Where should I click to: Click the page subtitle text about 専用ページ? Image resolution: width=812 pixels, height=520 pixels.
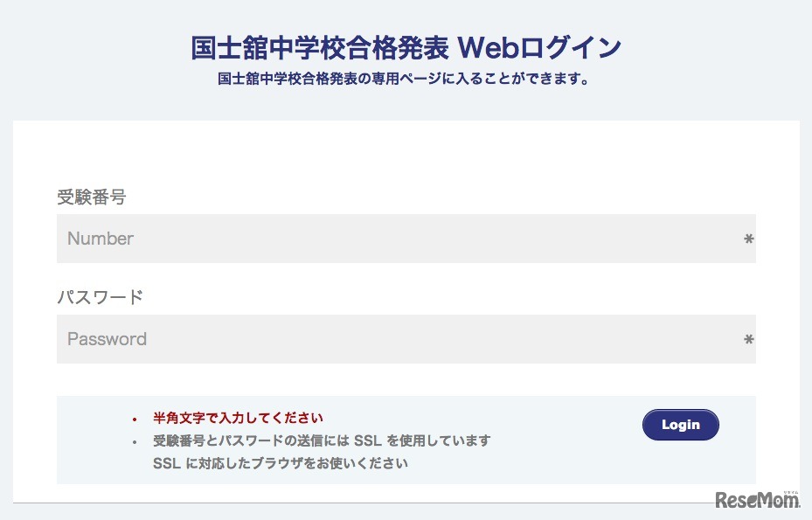pos(406,78)
